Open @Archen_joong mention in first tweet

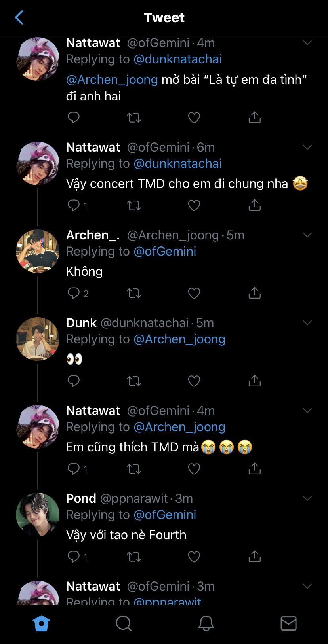(x=112, y=80)
